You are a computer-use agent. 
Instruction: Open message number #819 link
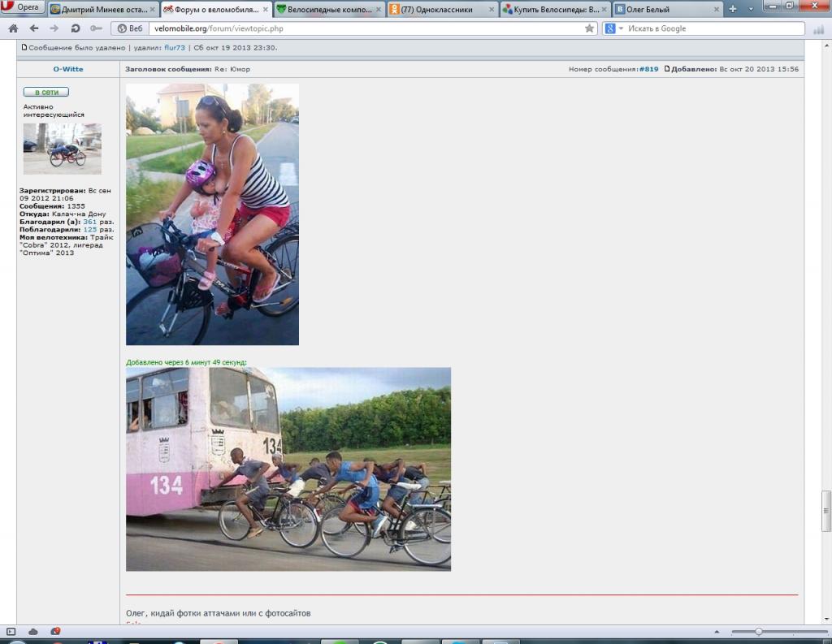tap(648, 69)
